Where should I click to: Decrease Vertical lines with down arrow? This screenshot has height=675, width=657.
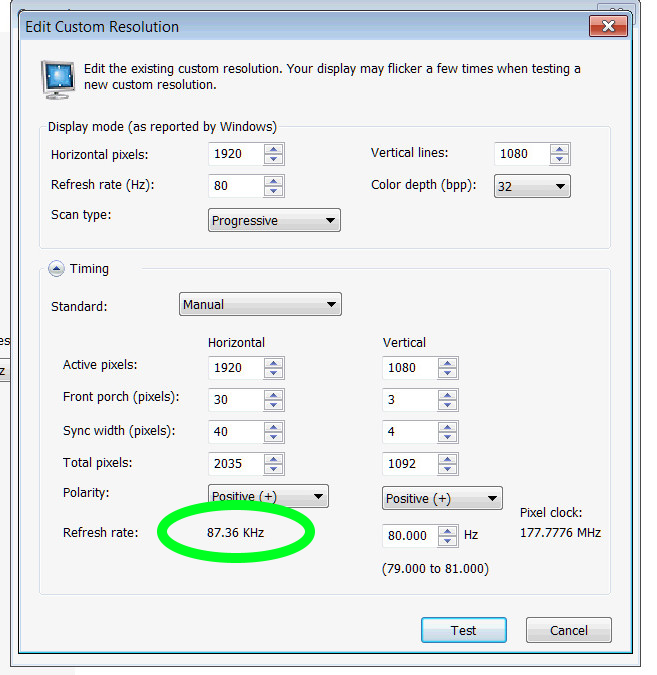[x=560, y=159]
